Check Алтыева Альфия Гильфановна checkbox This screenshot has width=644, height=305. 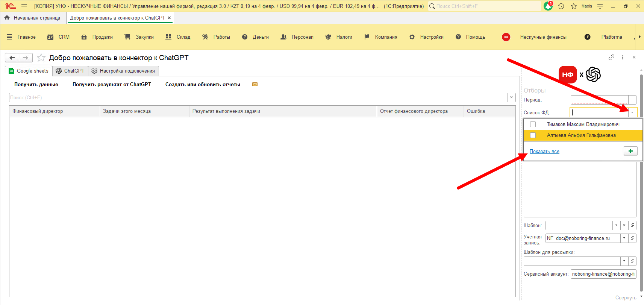533,135
